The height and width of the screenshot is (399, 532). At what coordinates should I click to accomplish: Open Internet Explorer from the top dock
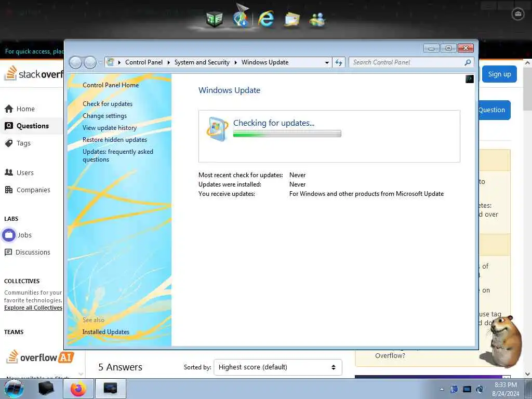click(265, 18)
